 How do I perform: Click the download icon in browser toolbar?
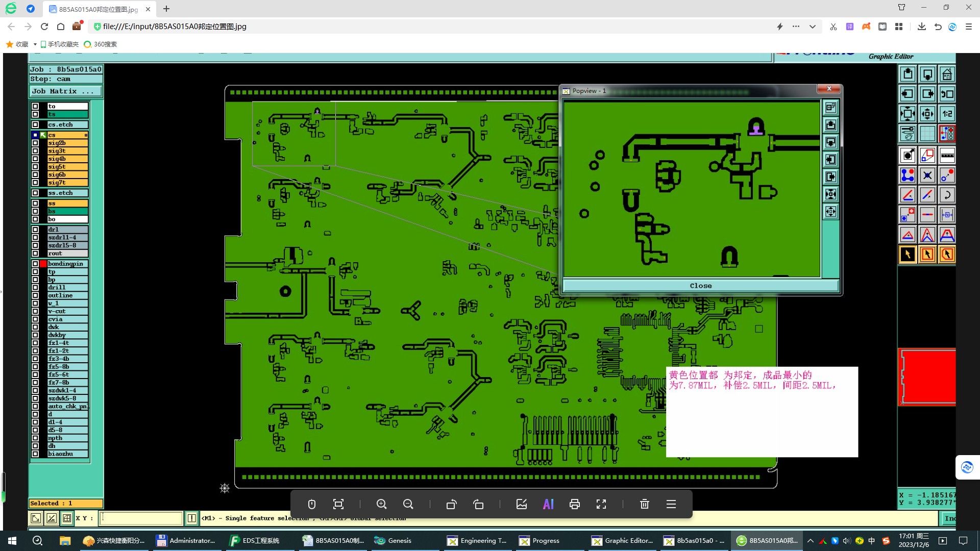click(x=921, y=27)
